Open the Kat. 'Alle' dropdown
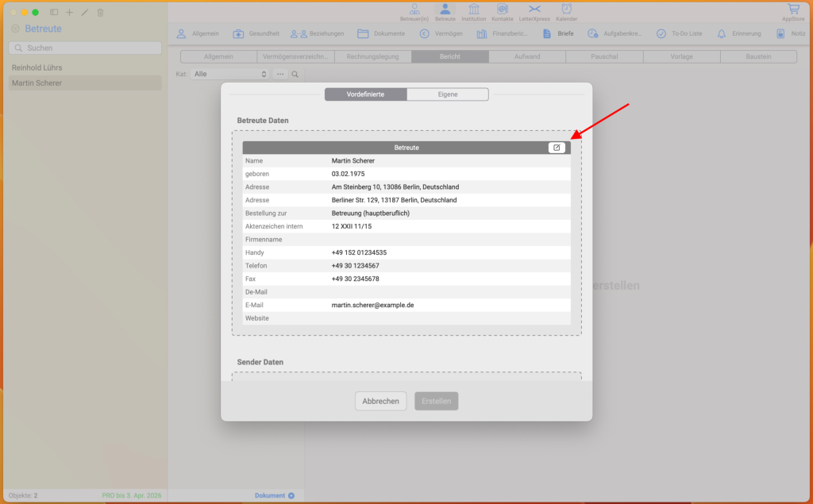 230,74
